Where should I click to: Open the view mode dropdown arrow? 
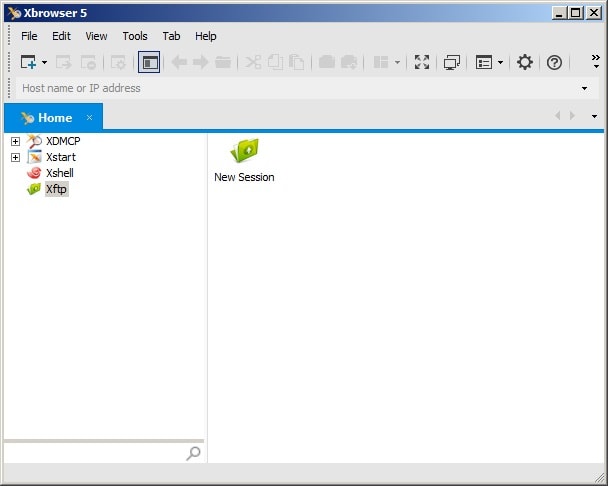500,62
